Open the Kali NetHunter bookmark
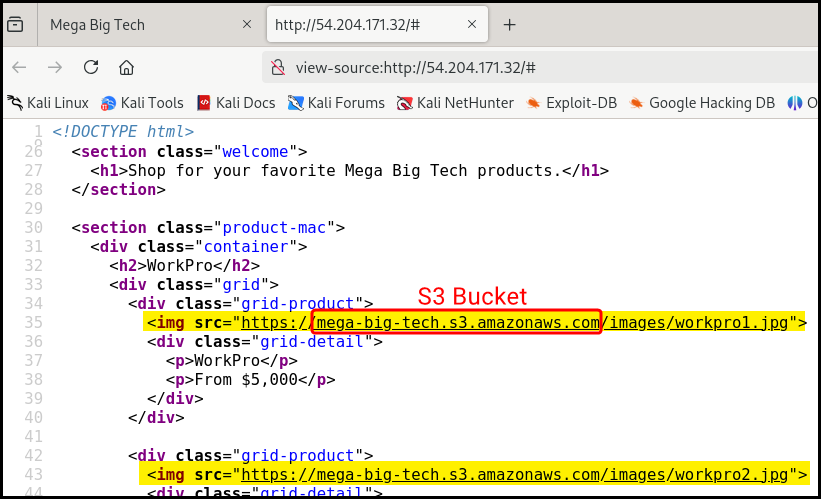 click(455, 103)
